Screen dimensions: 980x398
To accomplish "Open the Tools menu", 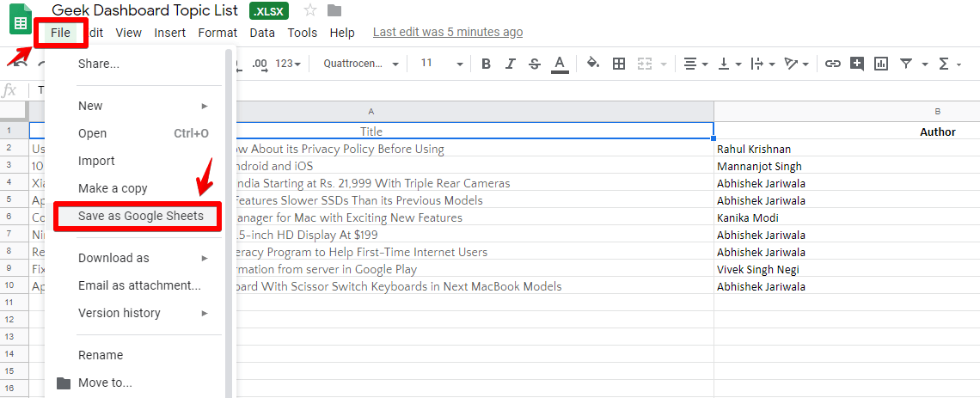I will click(x=303, y=33).
